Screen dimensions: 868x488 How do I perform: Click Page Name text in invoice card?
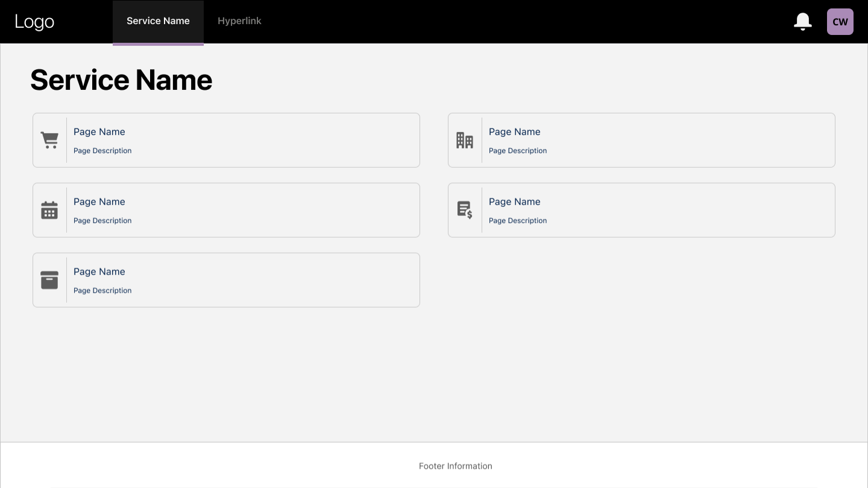(x=515, y=202)
